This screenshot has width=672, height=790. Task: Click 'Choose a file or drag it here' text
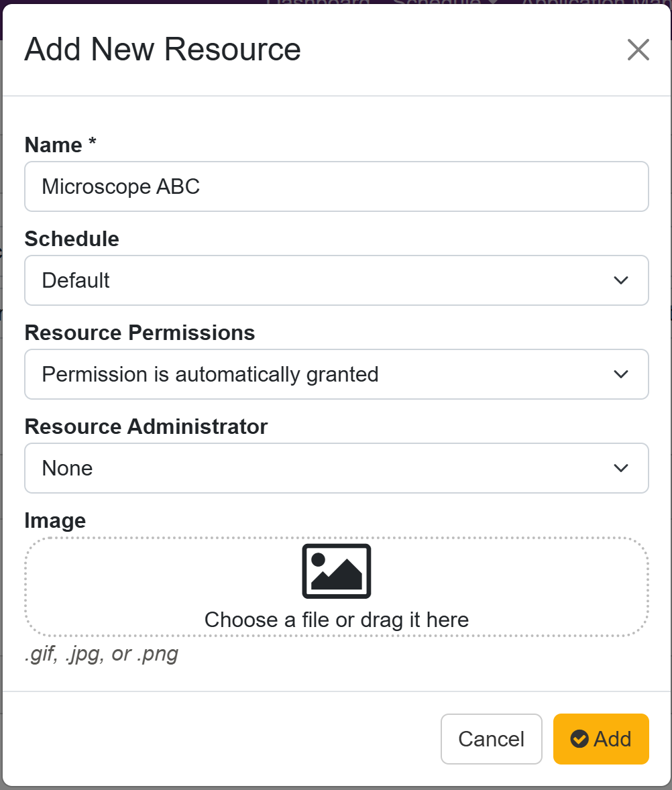pyautogui.click(x=336, y=620)
